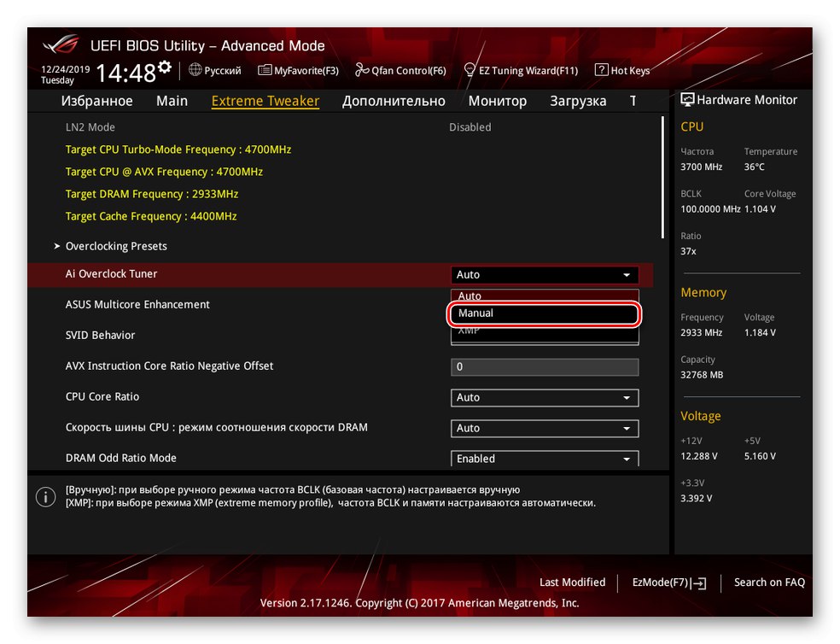Click the EzMode(F7) text
840x644 pixels.
660,583
